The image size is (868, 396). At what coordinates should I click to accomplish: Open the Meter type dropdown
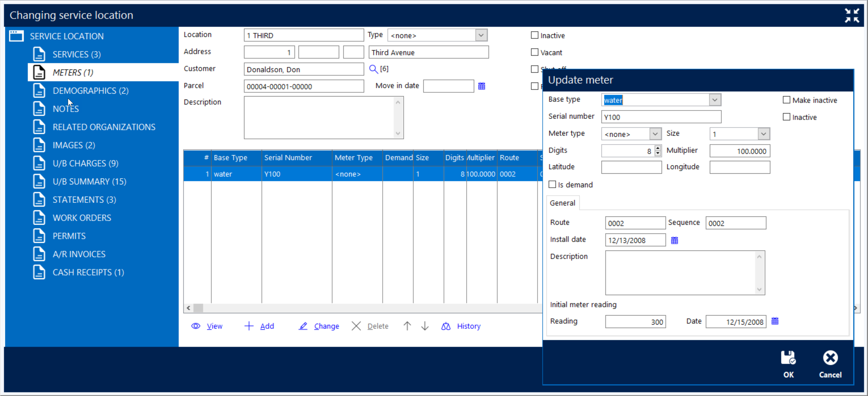(655, 133)
